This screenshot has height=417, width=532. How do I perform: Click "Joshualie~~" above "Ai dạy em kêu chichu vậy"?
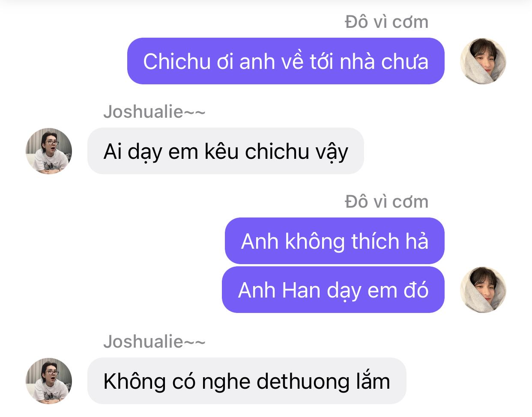(154, 112)
